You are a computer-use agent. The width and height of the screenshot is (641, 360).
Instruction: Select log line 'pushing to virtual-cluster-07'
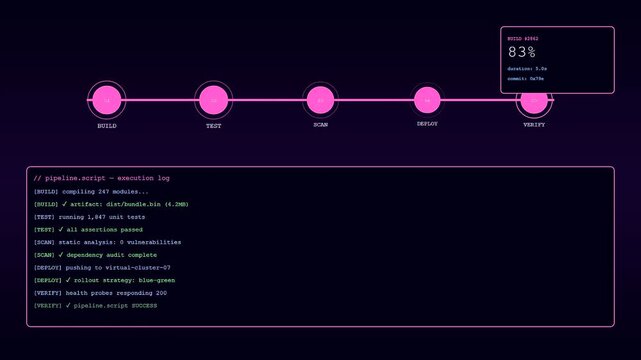pyautogui.click(x=102, y=268)
